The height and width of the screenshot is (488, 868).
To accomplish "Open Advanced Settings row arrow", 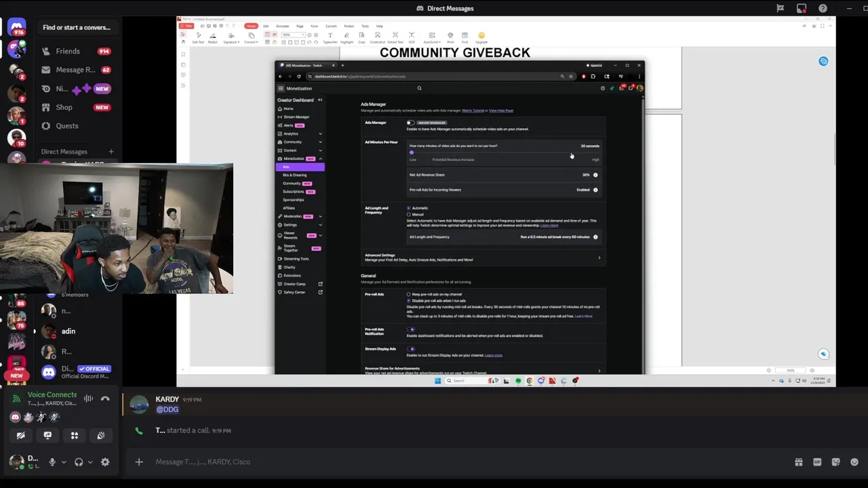I will pos(599,258).
